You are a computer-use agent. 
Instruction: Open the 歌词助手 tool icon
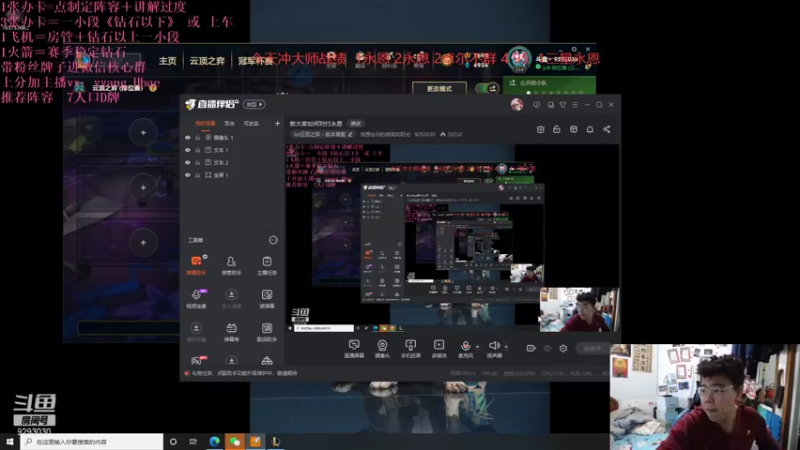(267, 332)
